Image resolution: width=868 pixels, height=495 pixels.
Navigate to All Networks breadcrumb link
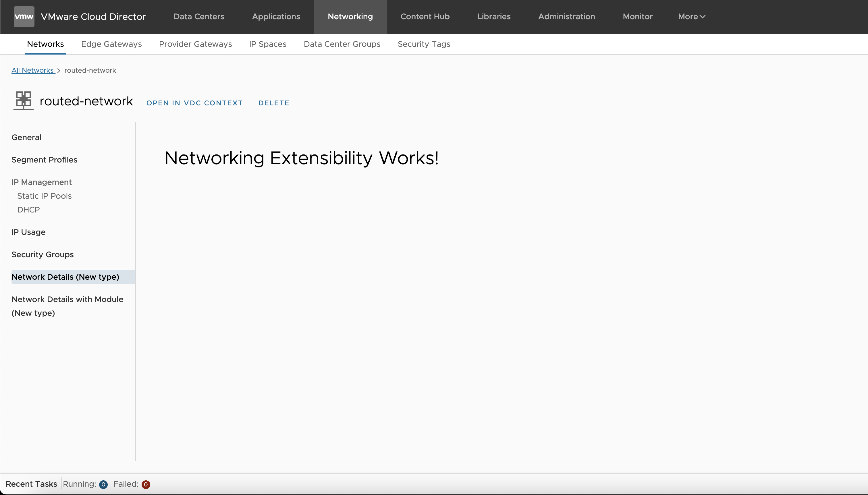(33, 70)
